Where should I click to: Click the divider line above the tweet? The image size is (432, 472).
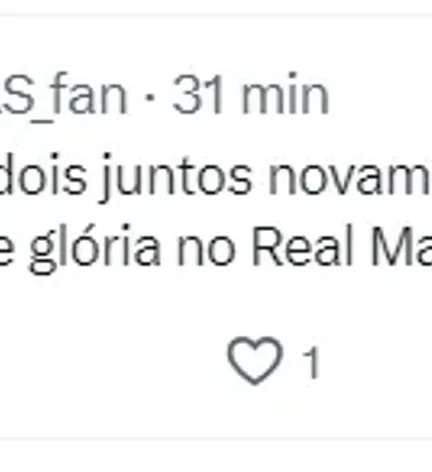tap(216, 15)
